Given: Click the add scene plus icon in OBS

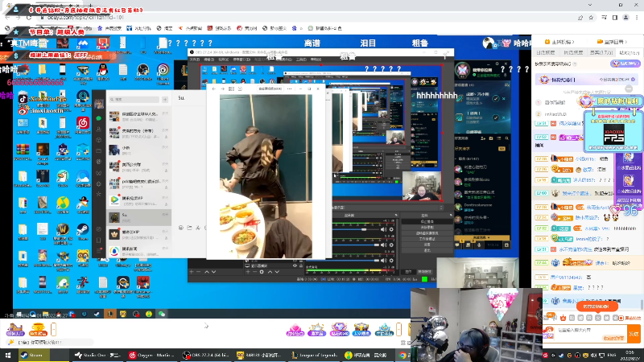Looking at the screenshot, I should pyautogui.click(x=192, y=272).
